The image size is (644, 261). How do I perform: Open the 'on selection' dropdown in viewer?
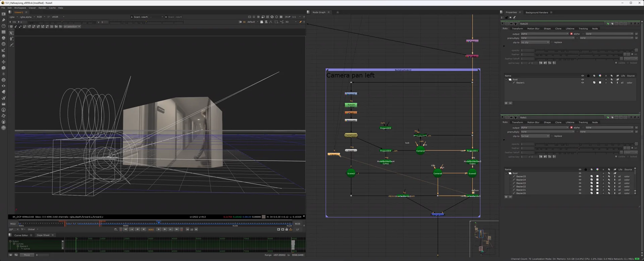(x=72, y=26)
